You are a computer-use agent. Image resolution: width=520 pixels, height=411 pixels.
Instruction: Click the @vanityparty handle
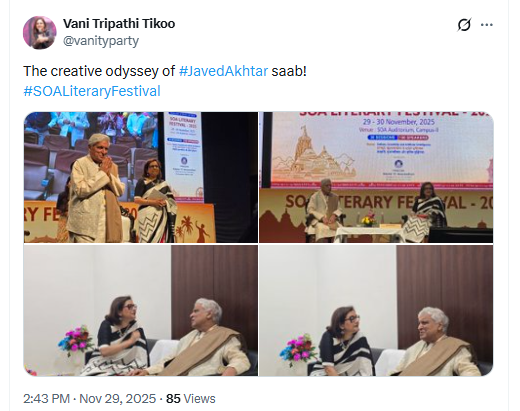101,41
